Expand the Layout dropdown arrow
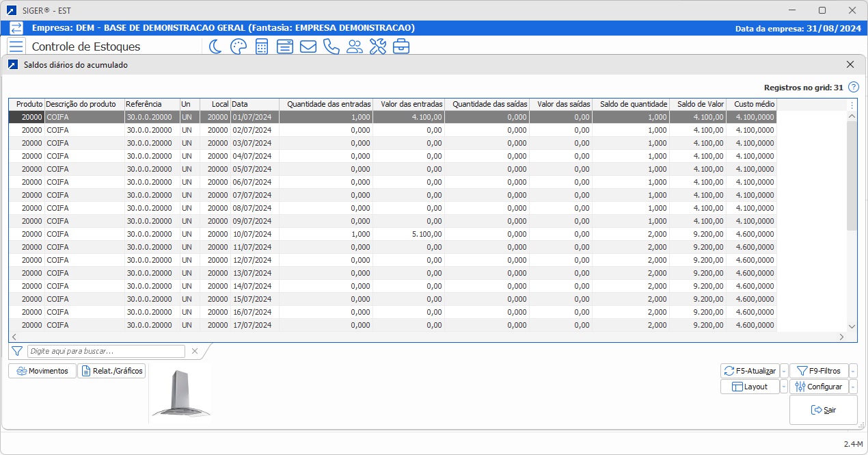Image resolution: width=868 pixels, height=455 pixels. [784, 387]
